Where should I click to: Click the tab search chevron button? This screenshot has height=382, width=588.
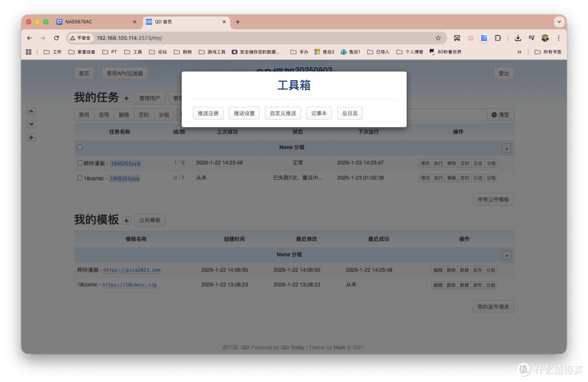(559, 22)
